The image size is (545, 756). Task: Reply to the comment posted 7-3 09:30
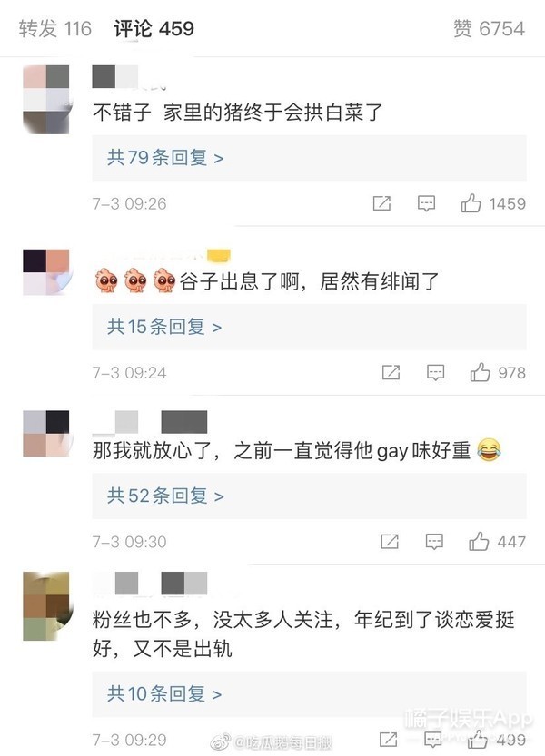[x=434, y=542]
